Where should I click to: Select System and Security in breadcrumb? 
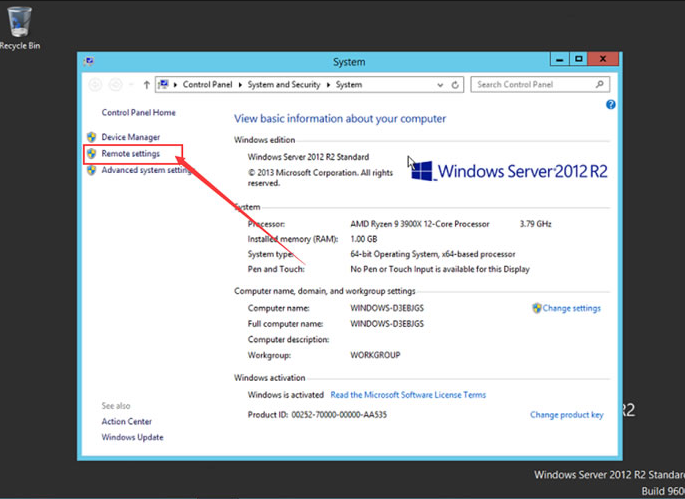pyautogui.click(x=283, y=85)
